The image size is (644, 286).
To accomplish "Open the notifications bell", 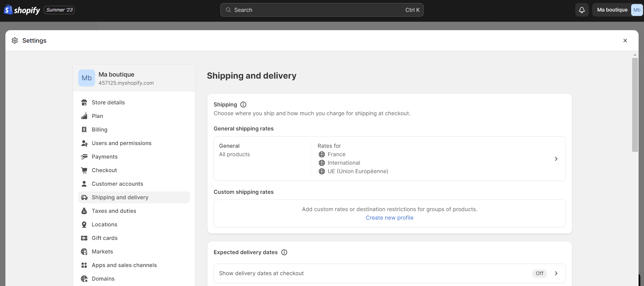I will [x=582, y=10].
